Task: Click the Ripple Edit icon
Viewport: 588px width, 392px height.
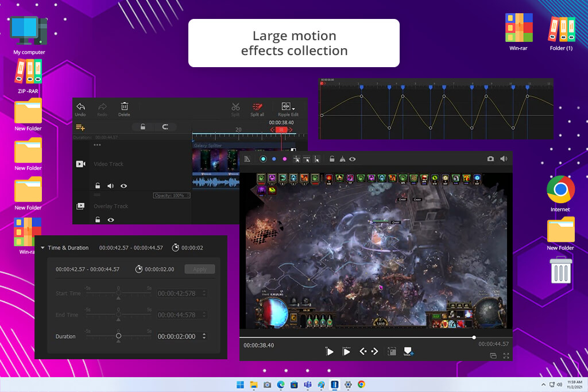Action: (x=286, y=106)
